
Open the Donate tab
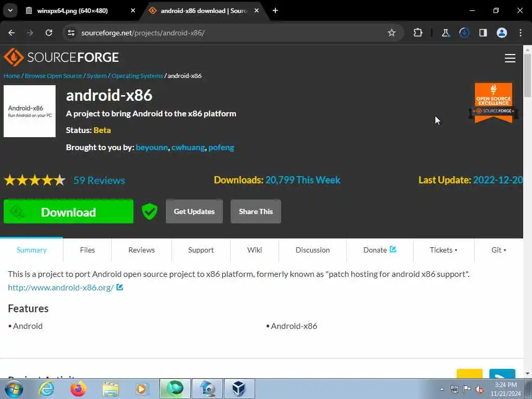[380, 250]
